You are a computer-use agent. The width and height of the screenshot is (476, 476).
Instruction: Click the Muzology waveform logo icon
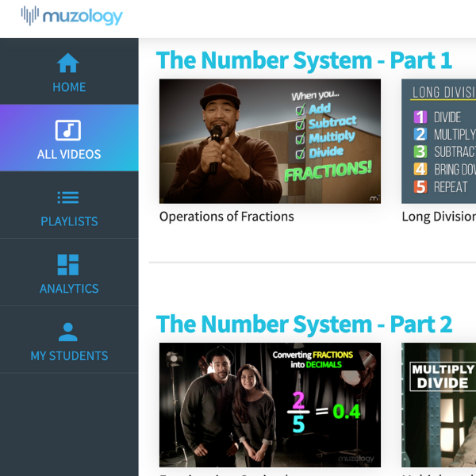[x=30, y=16]
